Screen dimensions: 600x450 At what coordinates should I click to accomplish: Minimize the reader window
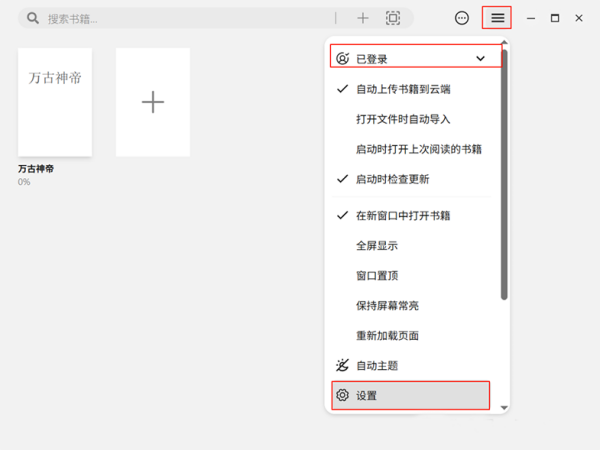tap(531, 18)
